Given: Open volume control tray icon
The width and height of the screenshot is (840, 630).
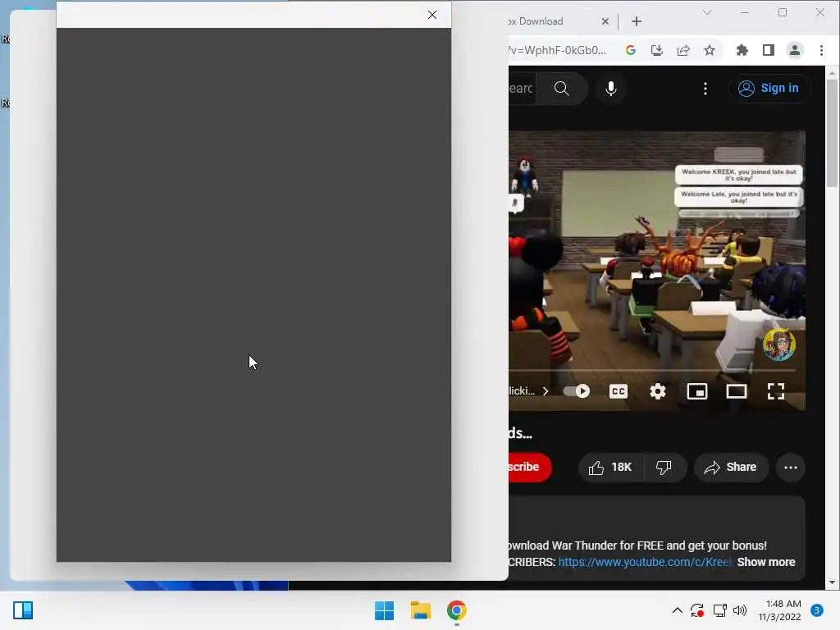Looking at the screenshot, I should (x=740, y=610).
